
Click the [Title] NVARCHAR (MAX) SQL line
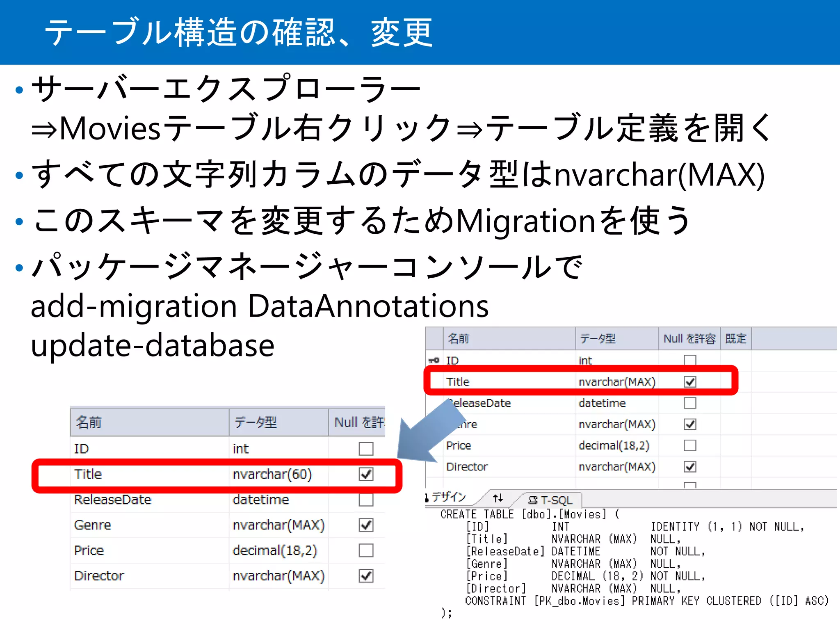point(573,539)
